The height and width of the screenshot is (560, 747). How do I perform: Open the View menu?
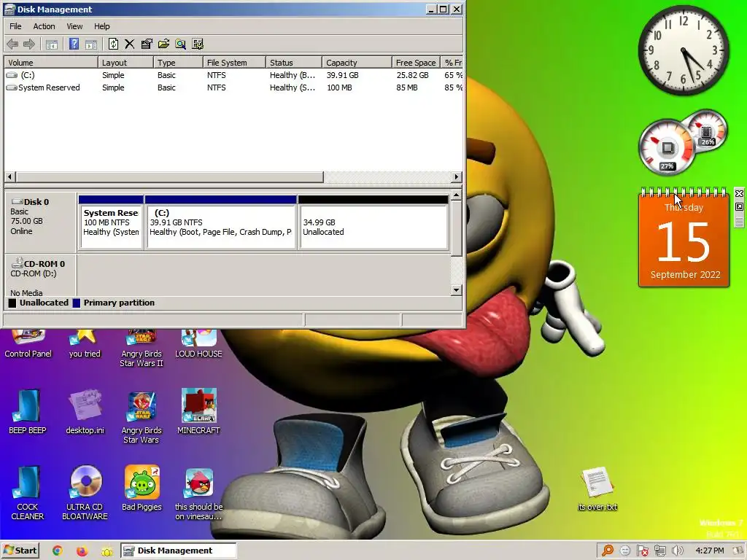74,26
